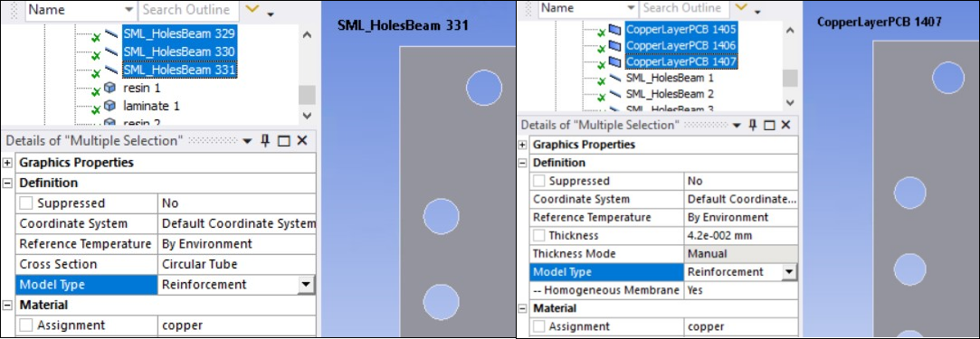Open the left Name filter dropdown
The width and height of the screenshot is (980, 339).
[128, 10]
